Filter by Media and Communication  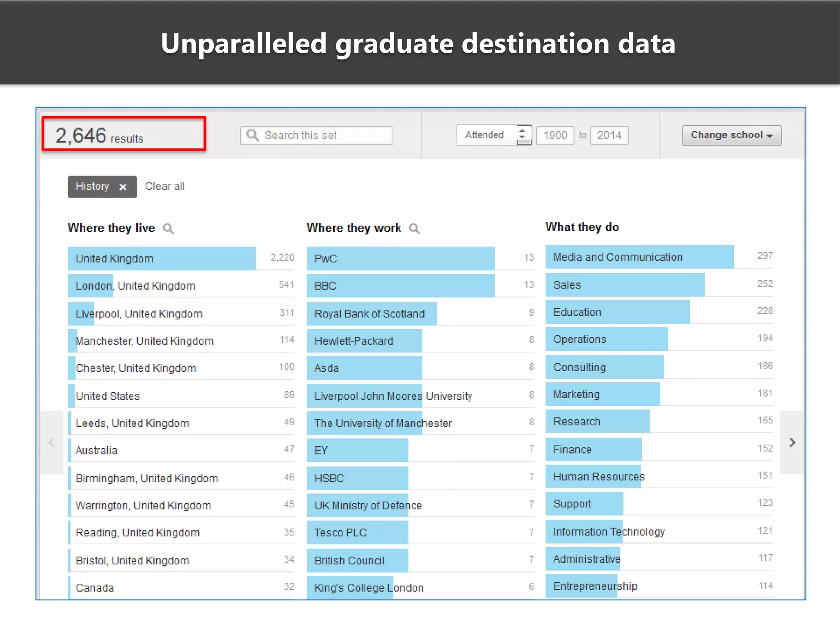point(659,257)
